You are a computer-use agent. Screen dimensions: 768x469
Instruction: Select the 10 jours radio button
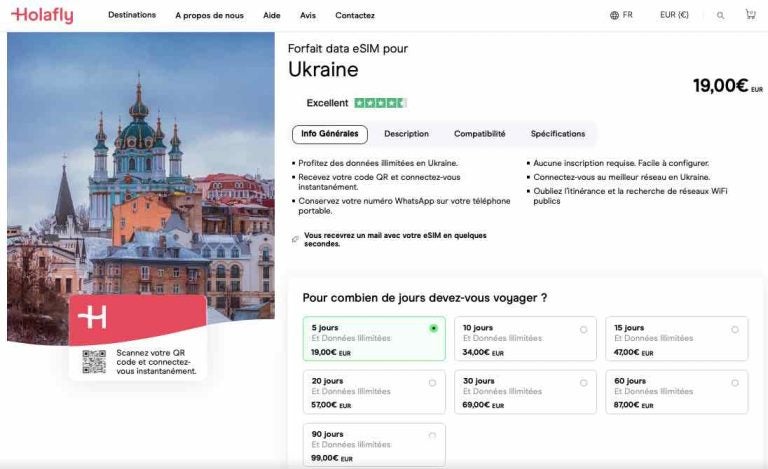[x=583, y=329]
